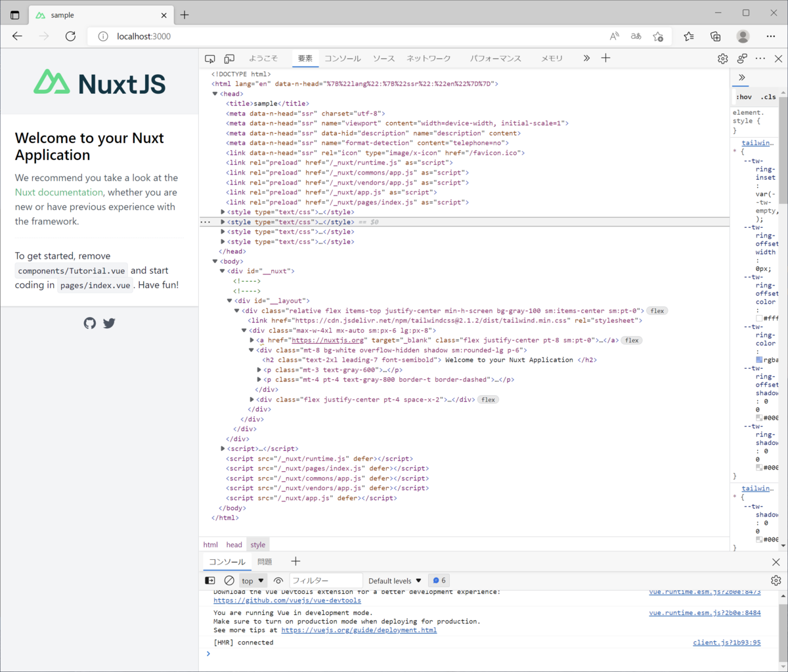This screenshot has height=672, width=788.
Task: Reload the localhost page
Action: coord(70,36)
